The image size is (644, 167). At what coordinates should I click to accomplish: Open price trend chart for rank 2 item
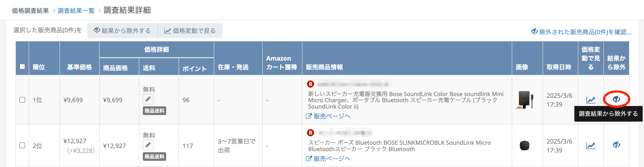pyautogui.click(x=590, y=145)
